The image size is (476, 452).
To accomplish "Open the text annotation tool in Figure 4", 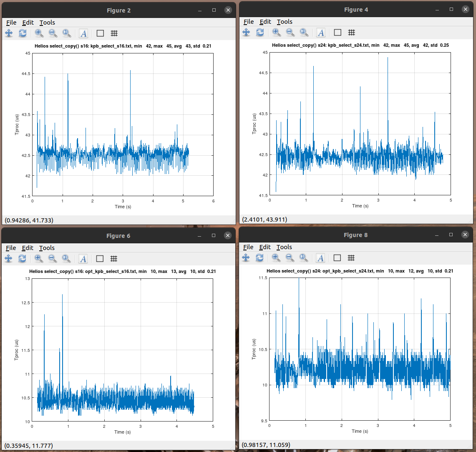I will (320, 32).
